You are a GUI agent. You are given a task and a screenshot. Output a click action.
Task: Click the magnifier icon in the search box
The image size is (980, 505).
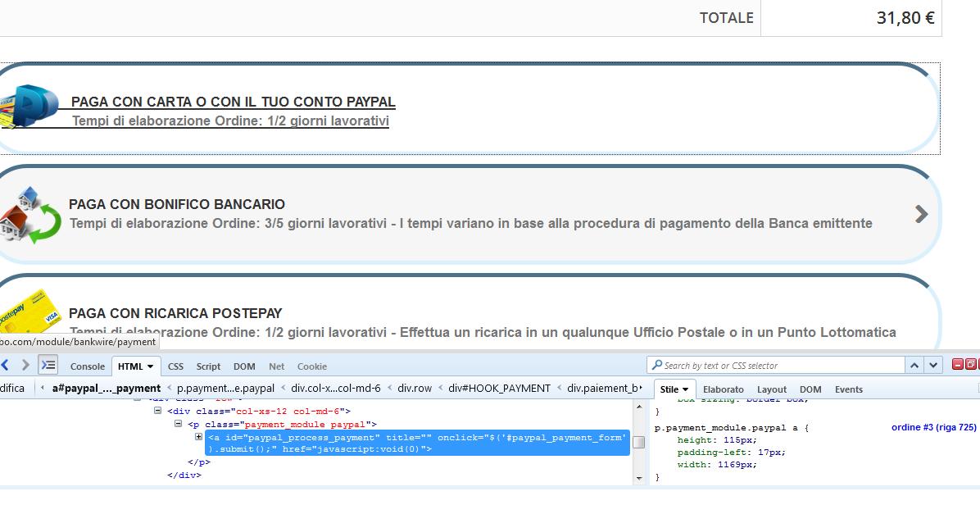[x=656, y=365]
